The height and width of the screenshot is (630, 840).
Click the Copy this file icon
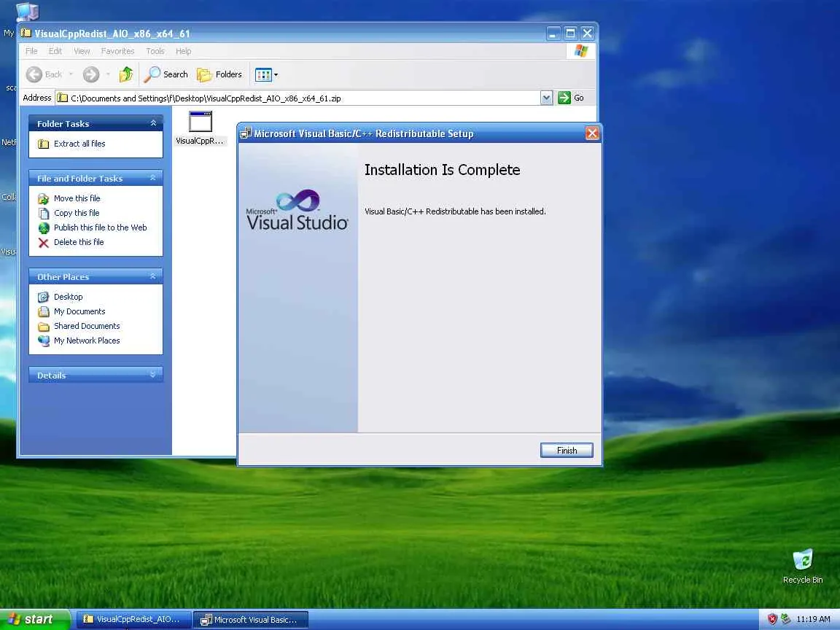(44, 213)
